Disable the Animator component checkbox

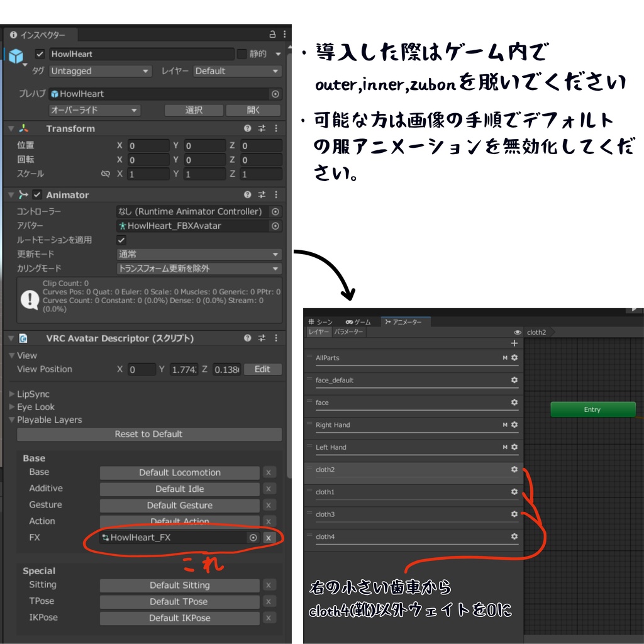point(37,195)
